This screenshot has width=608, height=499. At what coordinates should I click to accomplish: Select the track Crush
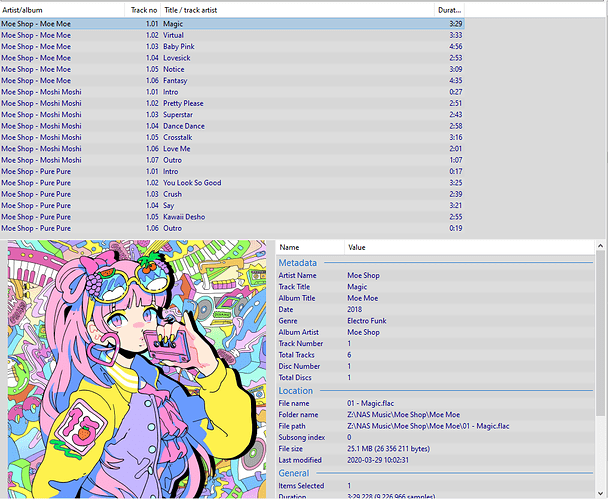pos(232,194)
